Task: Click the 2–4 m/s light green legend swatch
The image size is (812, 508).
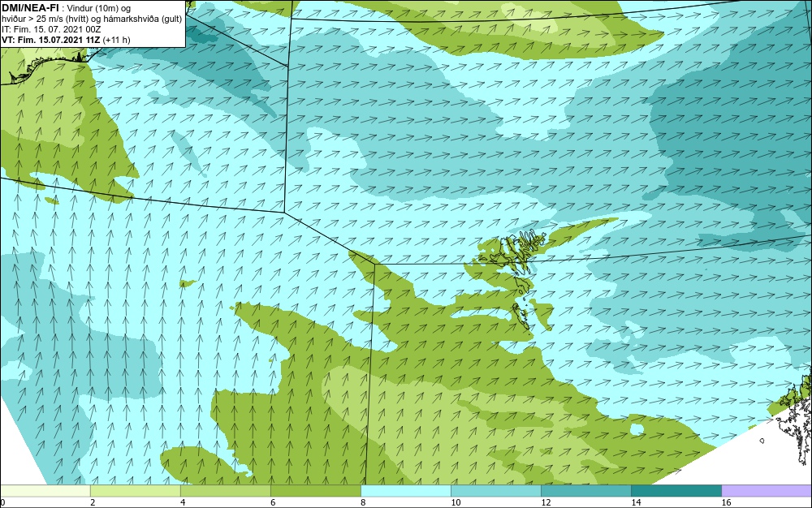Action: click(x=135, y=491)
